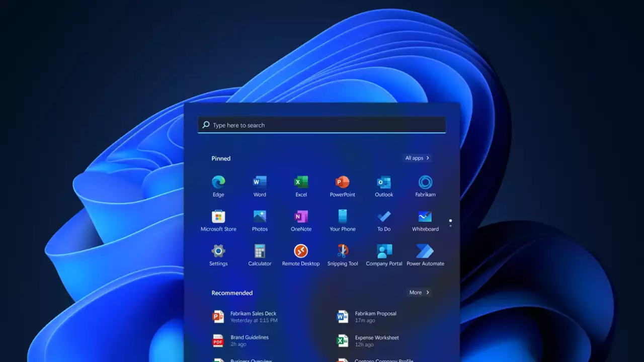Open the Photos app
This screenshot has height=362, width=644.
tap(260, 221)
